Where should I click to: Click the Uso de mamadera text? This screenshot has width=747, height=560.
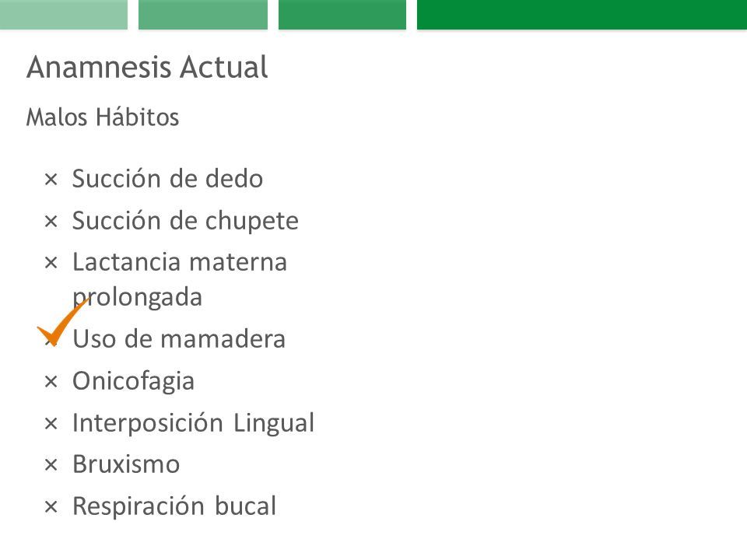pos(179,339)
